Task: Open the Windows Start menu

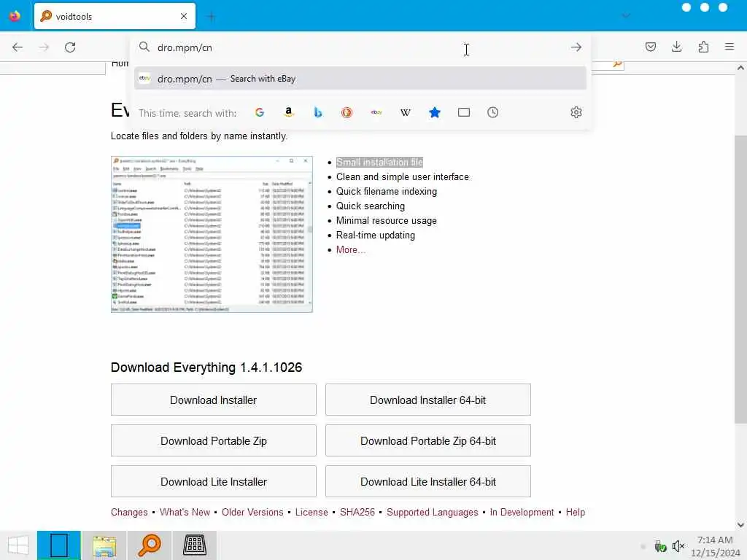Action: [x=18, y=545]
